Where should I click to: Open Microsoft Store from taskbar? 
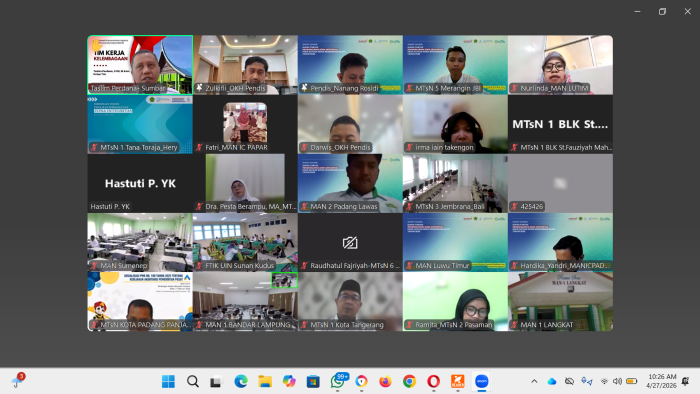point(313,382)
